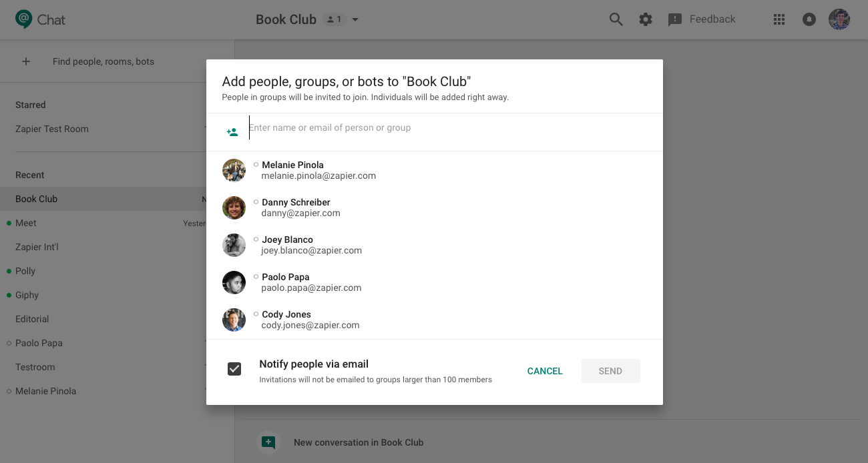Uncheck Notify people via email checkbox

(x=234, y=369)
